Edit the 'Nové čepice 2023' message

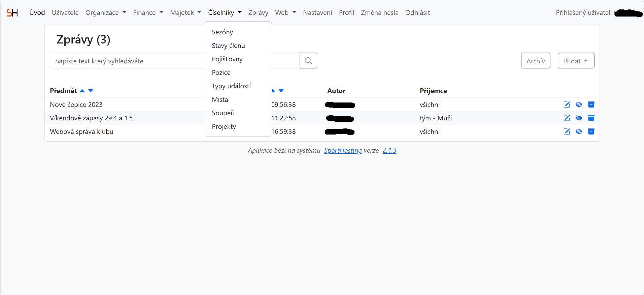(x=567, y=105)
